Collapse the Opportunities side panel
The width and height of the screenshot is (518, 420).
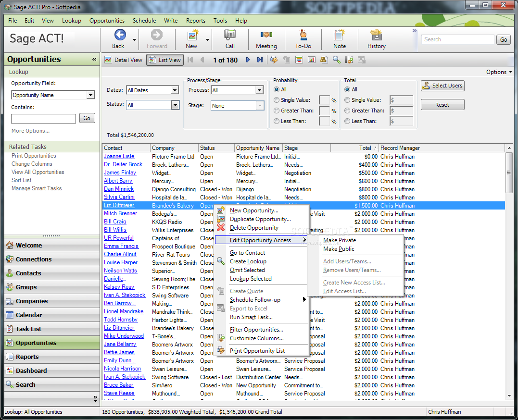pyautogui.click(x=94, y=60)
